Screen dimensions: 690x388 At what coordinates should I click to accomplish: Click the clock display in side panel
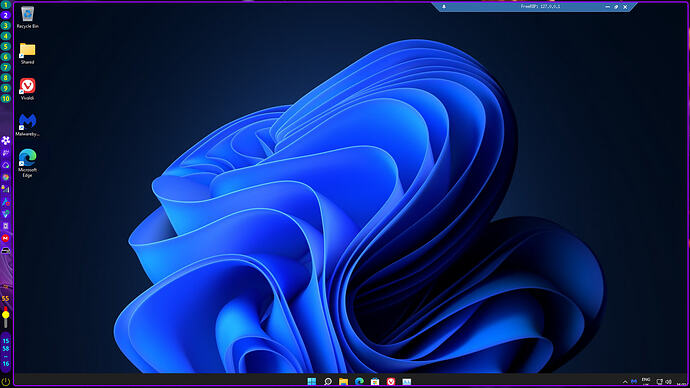(x=6, y=352)
